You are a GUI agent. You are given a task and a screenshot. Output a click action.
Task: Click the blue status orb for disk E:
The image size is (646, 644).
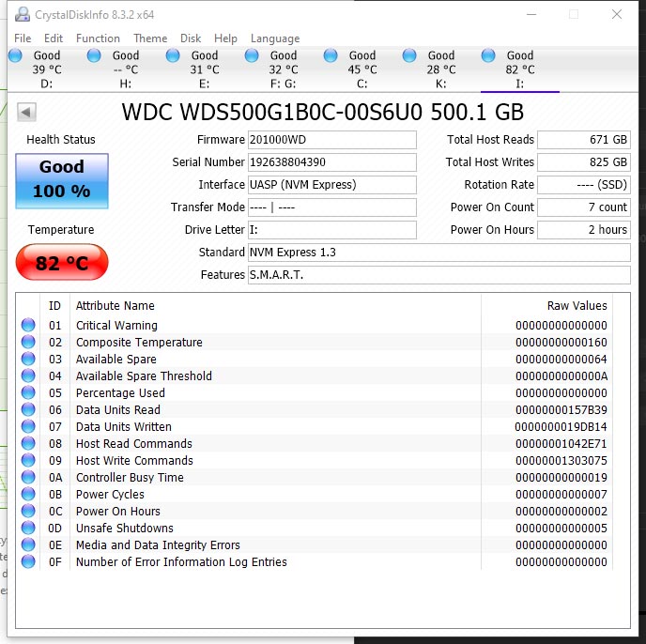coord(173,55)
